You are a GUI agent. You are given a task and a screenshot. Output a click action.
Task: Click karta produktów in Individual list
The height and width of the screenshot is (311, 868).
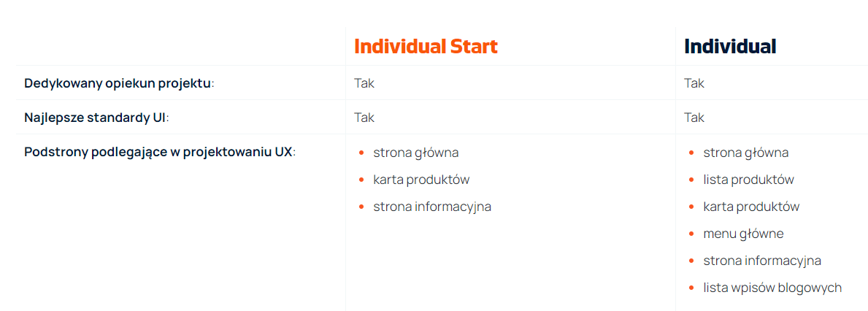click(x=751, y=207)
